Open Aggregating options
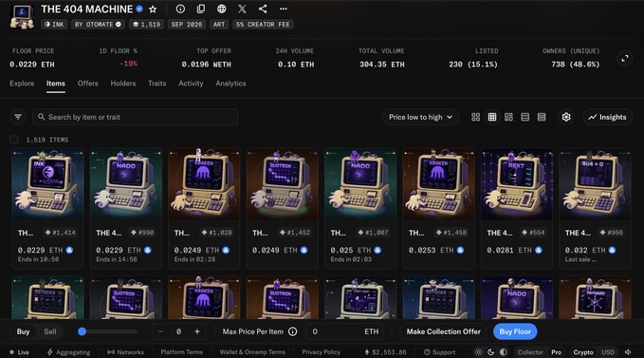 tap(68, 352)
